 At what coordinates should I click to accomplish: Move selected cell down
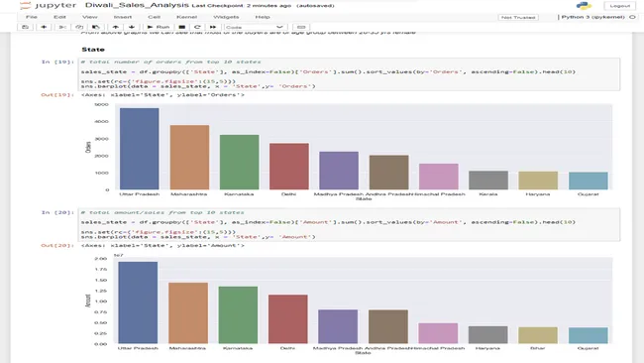(x=132, y=27)
